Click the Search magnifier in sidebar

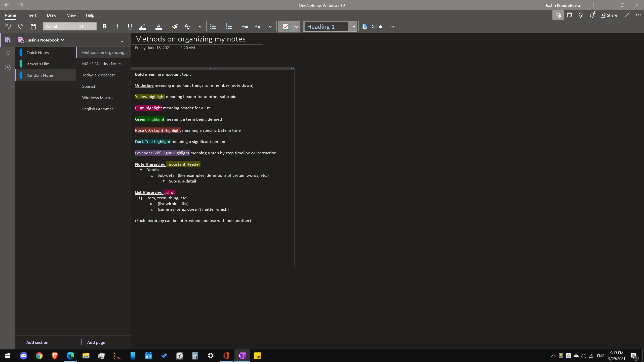pyautogui.click(x=8, y=54)
